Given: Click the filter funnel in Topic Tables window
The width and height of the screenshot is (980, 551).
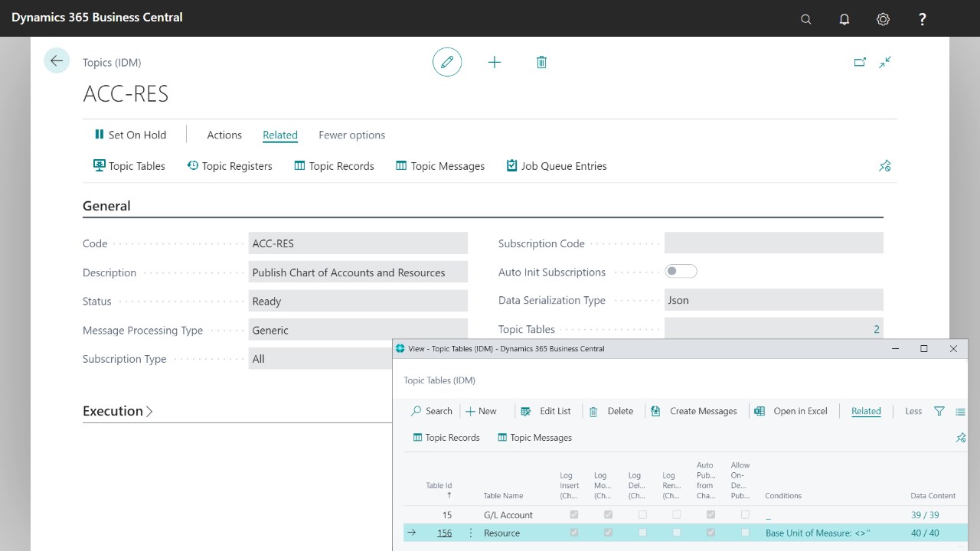Looking at the screenshot, I should coord(939,411).
